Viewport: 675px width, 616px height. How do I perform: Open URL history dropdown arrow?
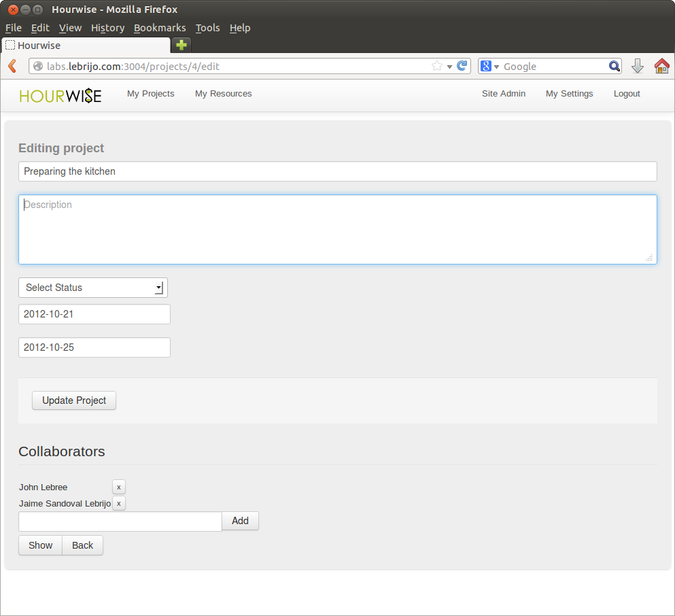coord(449,67)
